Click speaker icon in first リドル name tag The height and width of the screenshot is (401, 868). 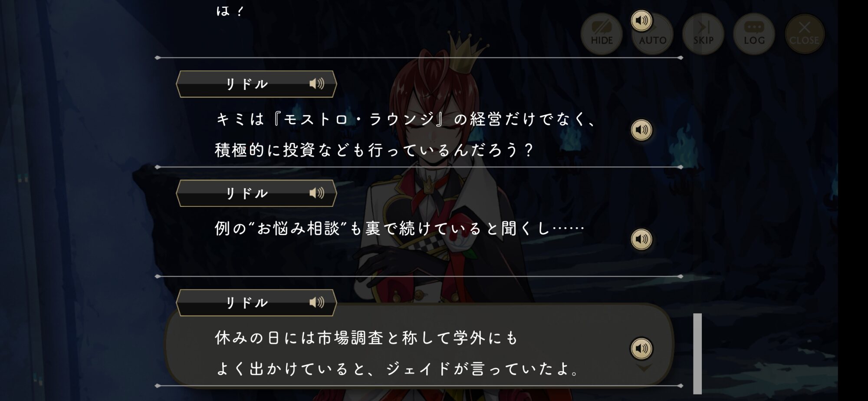click(317, 83)
